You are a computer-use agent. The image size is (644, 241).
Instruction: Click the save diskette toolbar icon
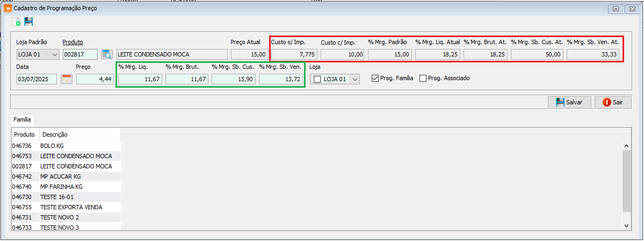tap(28, 22)
